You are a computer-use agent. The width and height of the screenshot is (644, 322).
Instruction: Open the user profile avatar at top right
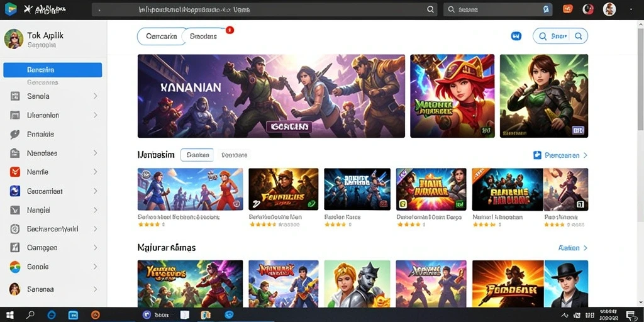[x=609, y=9]
